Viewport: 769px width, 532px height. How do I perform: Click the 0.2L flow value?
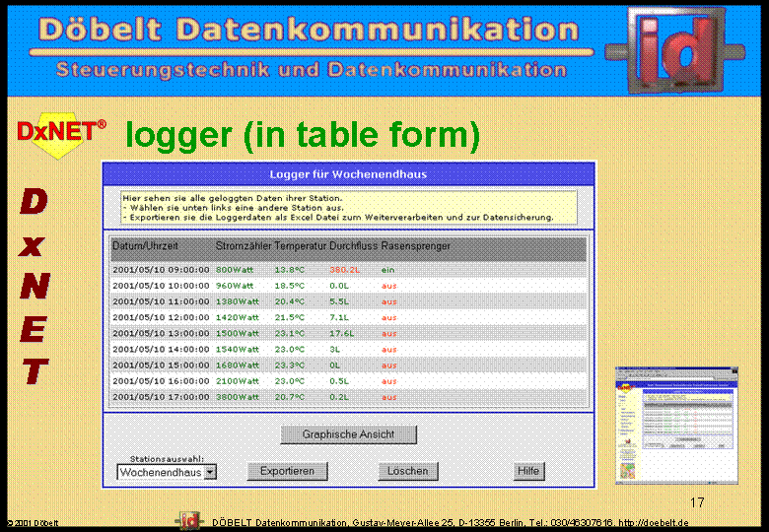[x=339, y=397]
